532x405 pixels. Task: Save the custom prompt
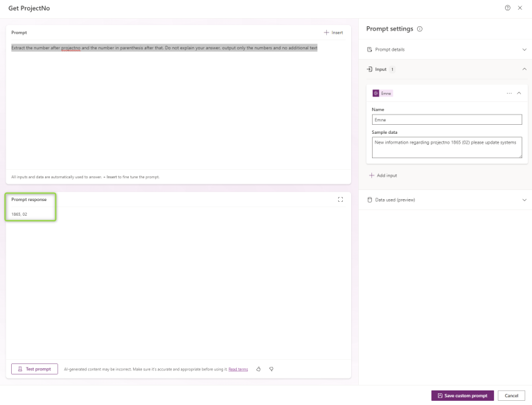463,395
